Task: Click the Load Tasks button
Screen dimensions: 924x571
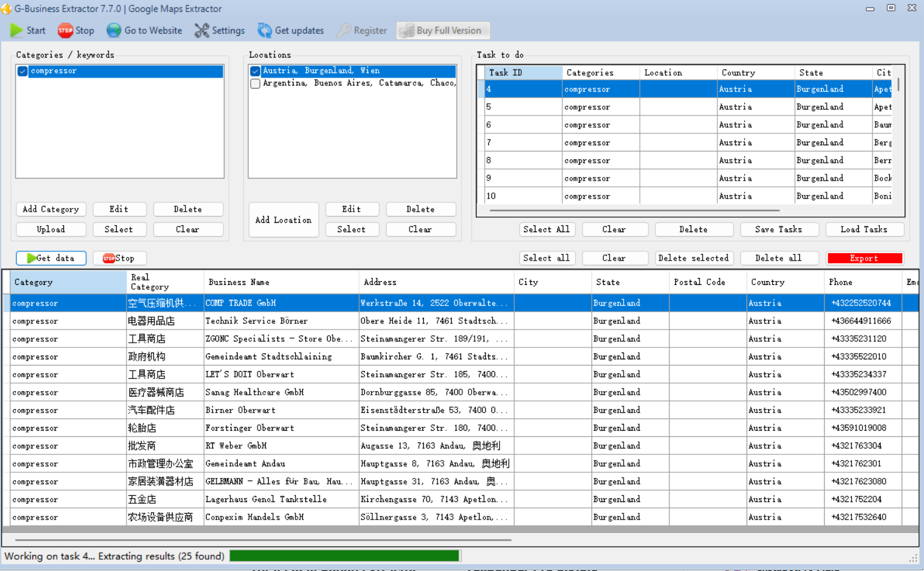Action: (x=863, y=230)
